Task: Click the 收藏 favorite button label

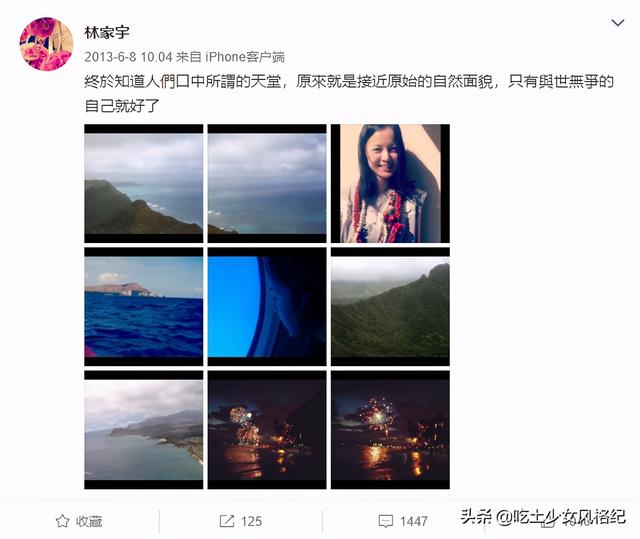Action: pyautogui.click(x=89, y=521)
